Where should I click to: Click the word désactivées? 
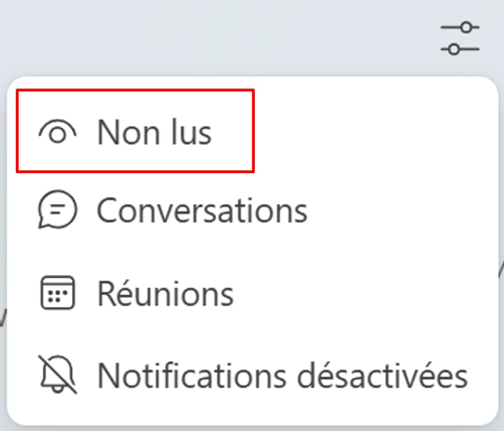coord(382,376)
